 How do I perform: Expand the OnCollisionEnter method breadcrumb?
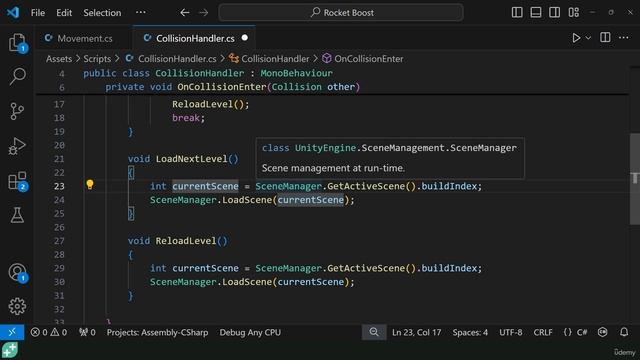[x=362, y=59]
